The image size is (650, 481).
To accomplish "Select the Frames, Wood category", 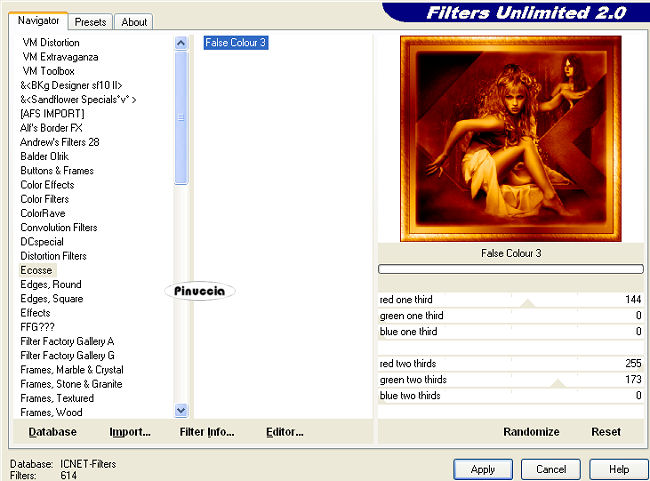I will pyautogui.click(x=51, y=412).
